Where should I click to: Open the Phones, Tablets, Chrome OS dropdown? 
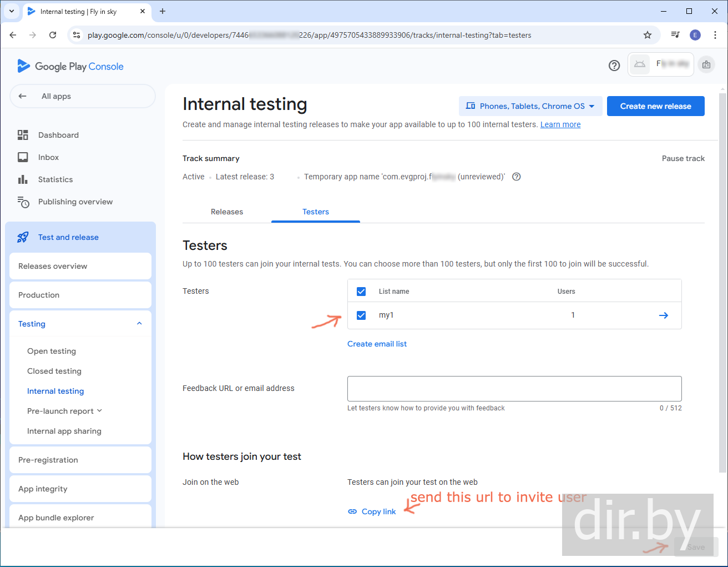[530, 106]
